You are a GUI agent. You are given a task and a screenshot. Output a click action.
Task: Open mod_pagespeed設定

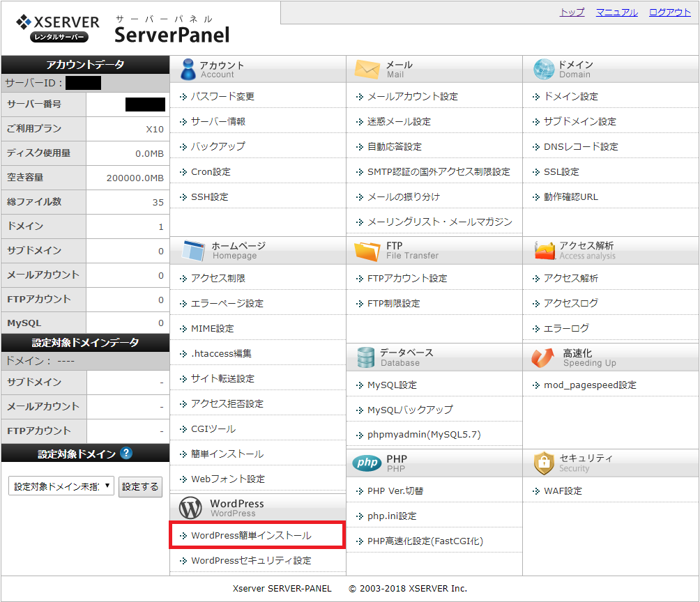590,385
